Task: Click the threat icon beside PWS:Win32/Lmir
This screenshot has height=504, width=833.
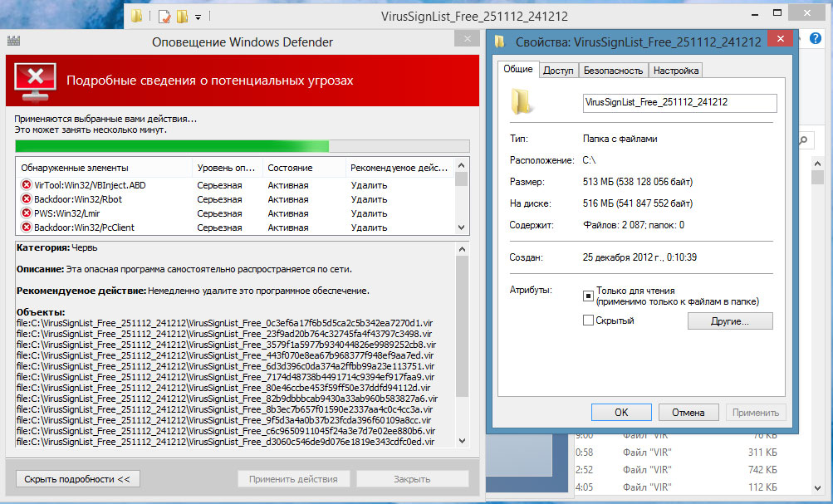Action: pyautogui.click(x=26, y=213)
